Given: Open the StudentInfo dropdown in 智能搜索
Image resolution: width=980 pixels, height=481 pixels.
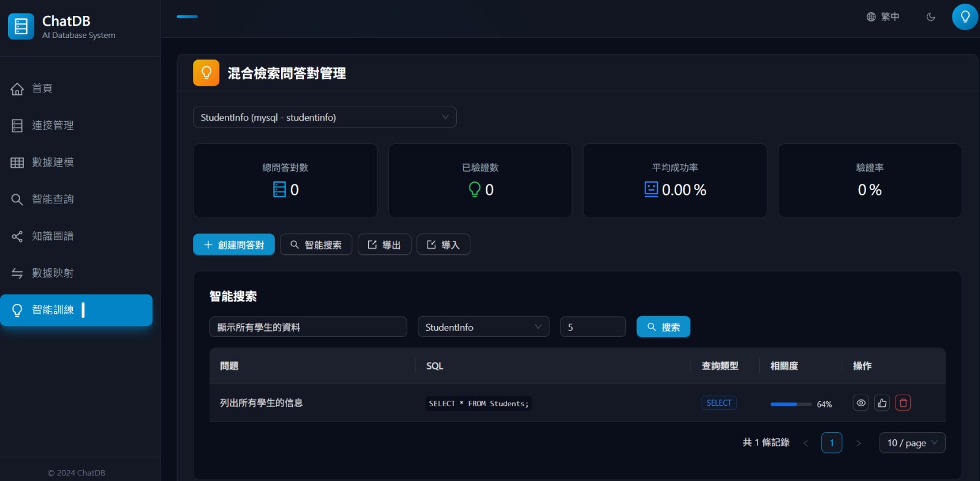Looking at the screenshot, I should click(484, 327).
